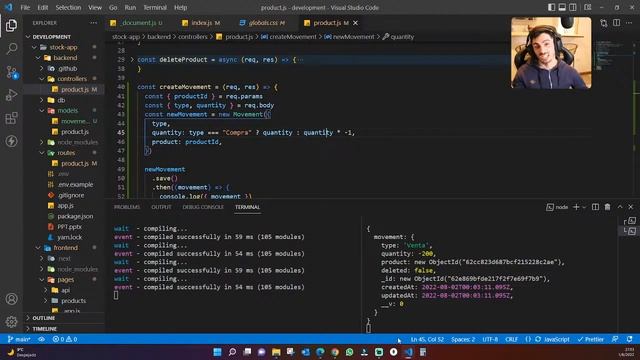Unfold the collapsed deleteProduct function arrow
The height and width of the screenshot is (360, 640).
[x=132, y=60]
